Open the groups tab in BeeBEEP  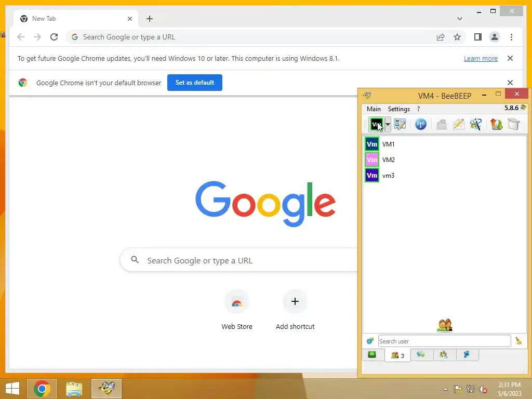coord(444,354)
